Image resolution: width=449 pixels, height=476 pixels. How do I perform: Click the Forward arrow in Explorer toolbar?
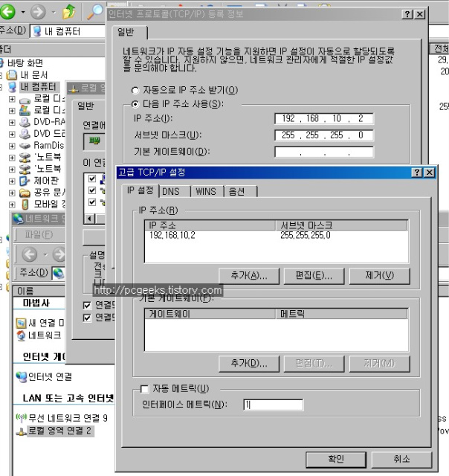[x=38, y=12]
